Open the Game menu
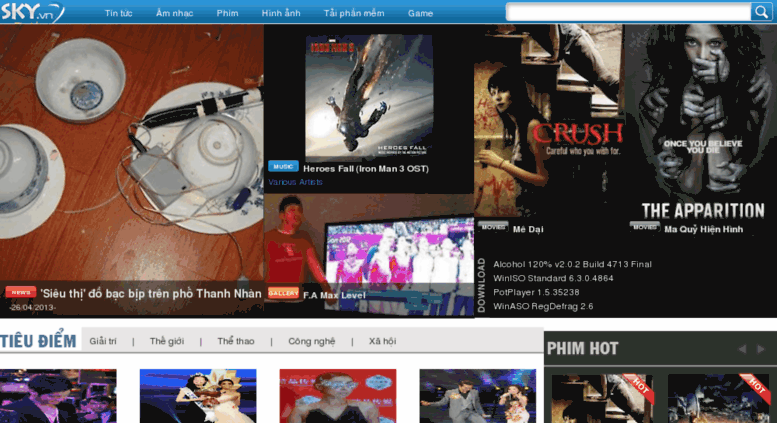Image resolution: width=777 pixels, height=423 pixels. 420,13
